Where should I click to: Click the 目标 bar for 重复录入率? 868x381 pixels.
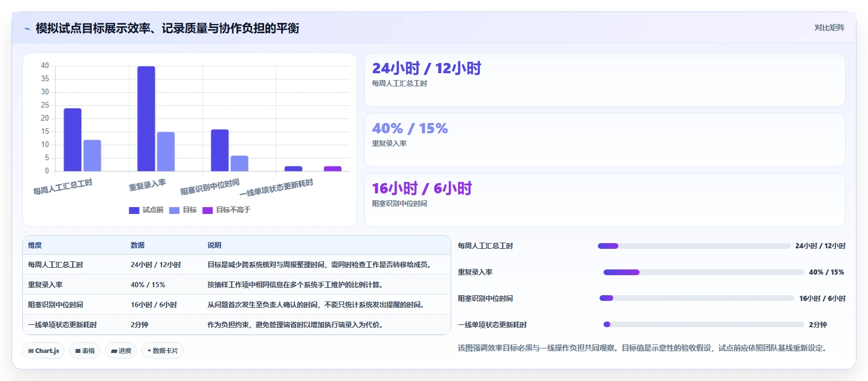(166, 152)
